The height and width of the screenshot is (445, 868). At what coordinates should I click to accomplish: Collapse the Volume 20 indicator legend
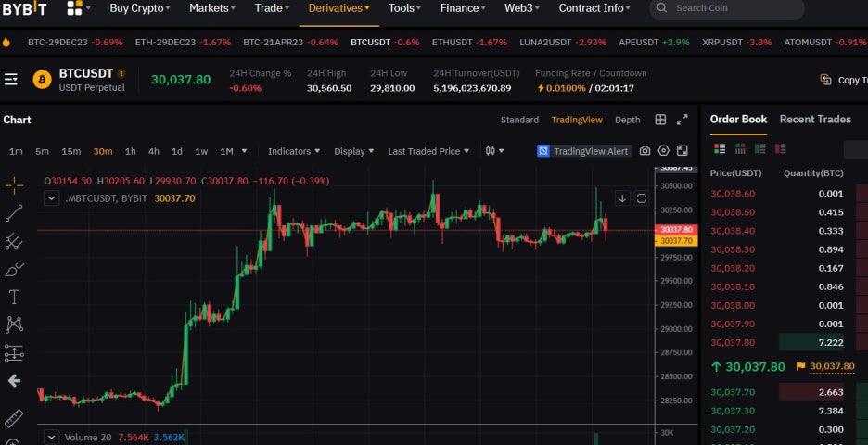pos(52,438)
